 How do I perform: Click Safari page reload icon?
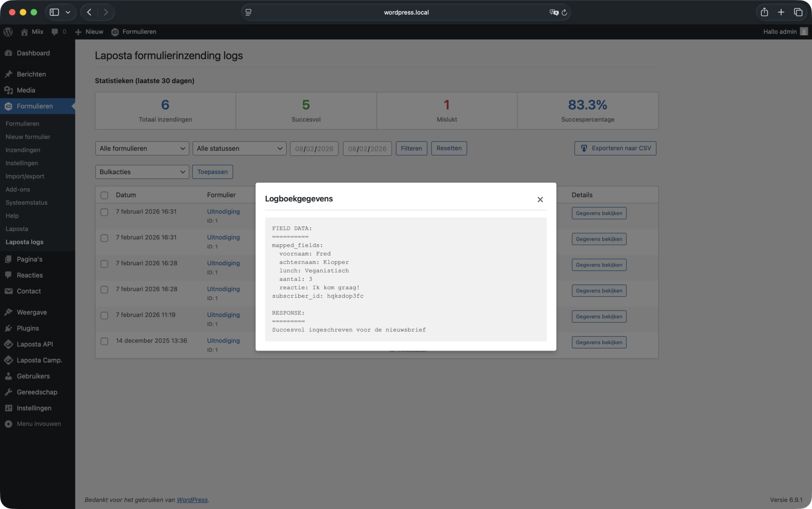click(x=564, y=12)
